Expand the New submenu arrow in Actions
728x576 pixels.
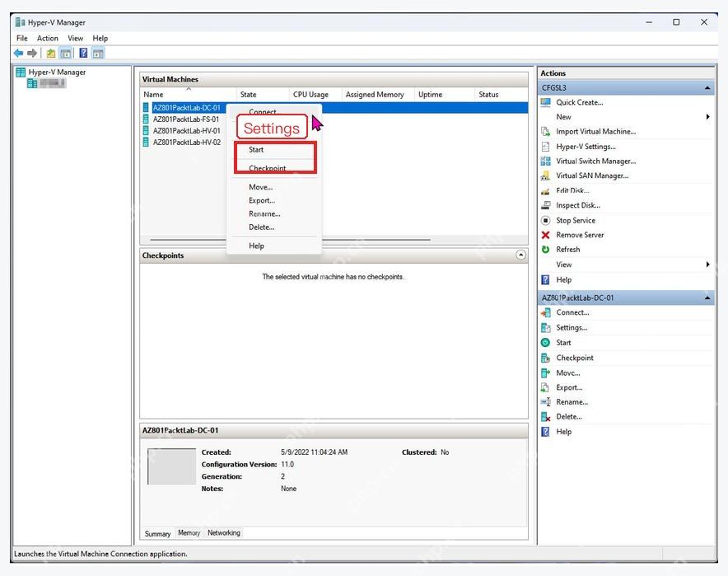pos(707,117)
